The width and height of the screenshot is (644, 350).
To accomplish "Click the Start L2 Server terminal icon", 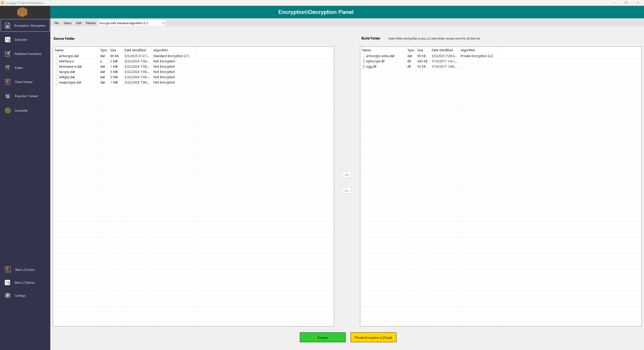I will pyautogui.click(x=8, y=283).
